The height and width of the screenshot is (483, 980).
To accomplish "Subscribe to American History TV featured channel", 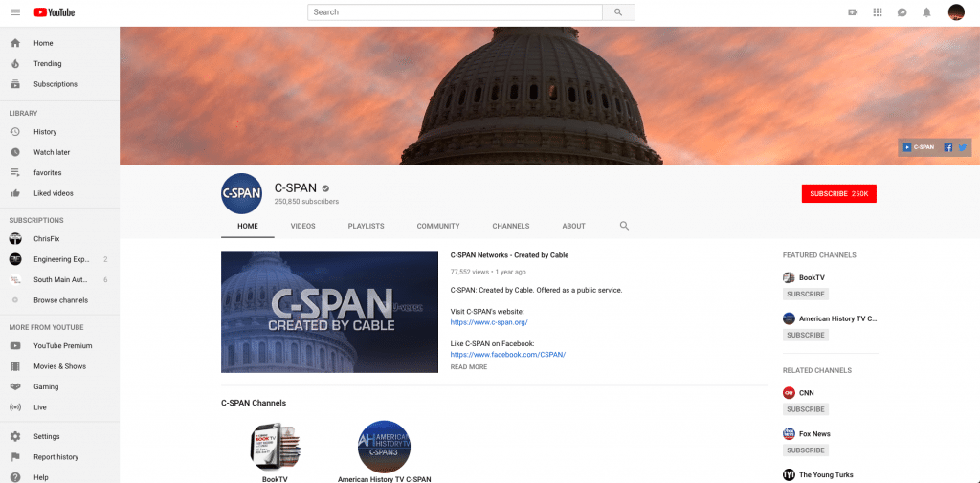I will [x=806, y=335].
